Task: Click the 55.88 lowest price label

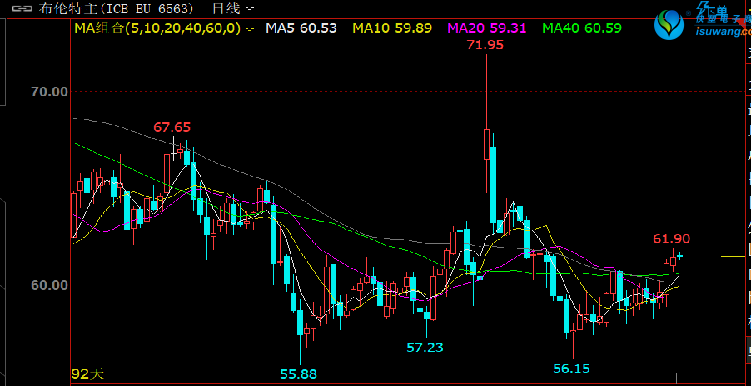Action: (x=299, y=374)
